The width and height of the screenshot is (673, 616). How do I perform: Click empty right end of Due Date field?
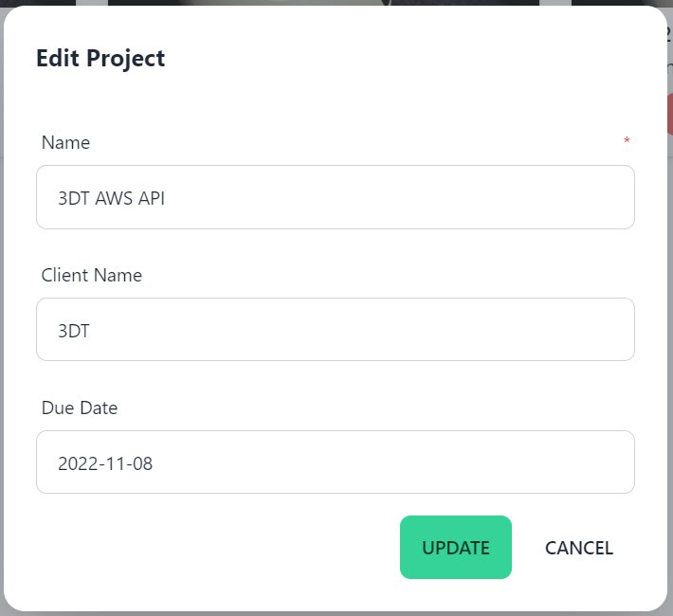tap(569, 462)
